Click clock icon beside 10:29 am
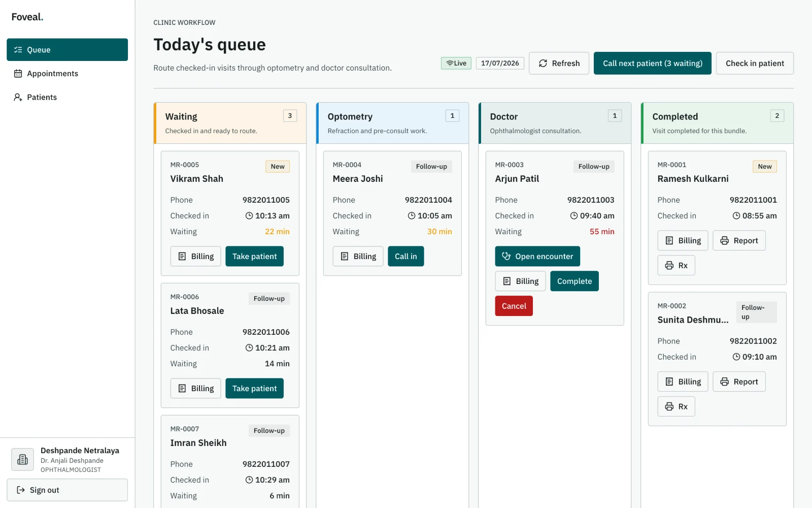This screenshot has width=812, height=508. click(x=249, y=480)
